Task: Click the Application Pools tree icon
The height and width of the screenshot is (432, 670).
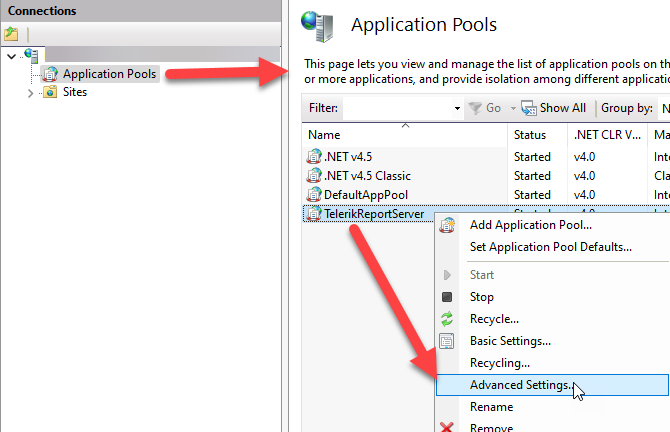Action: (x=50, y=74)
